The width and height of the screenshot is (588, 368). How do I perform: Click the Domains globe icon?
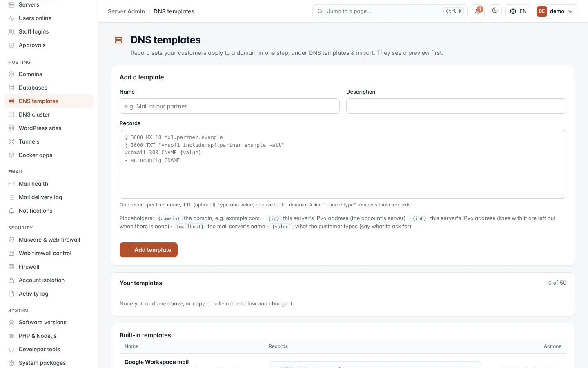pos(11,74)
